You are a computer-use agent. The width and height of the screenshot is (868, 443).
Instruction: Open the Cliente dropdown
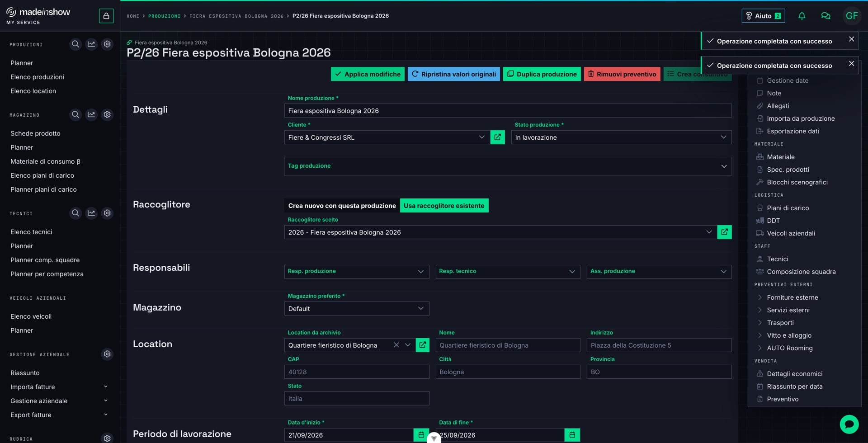(x=387, y=137)
